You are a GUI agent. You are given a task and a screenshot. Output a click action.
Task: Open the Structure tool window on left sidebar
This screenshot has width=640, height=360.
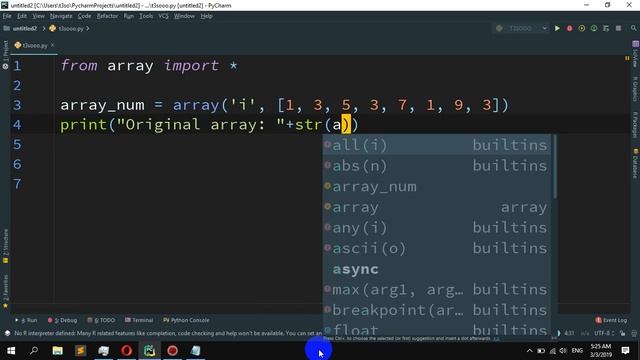pos(5,246)
